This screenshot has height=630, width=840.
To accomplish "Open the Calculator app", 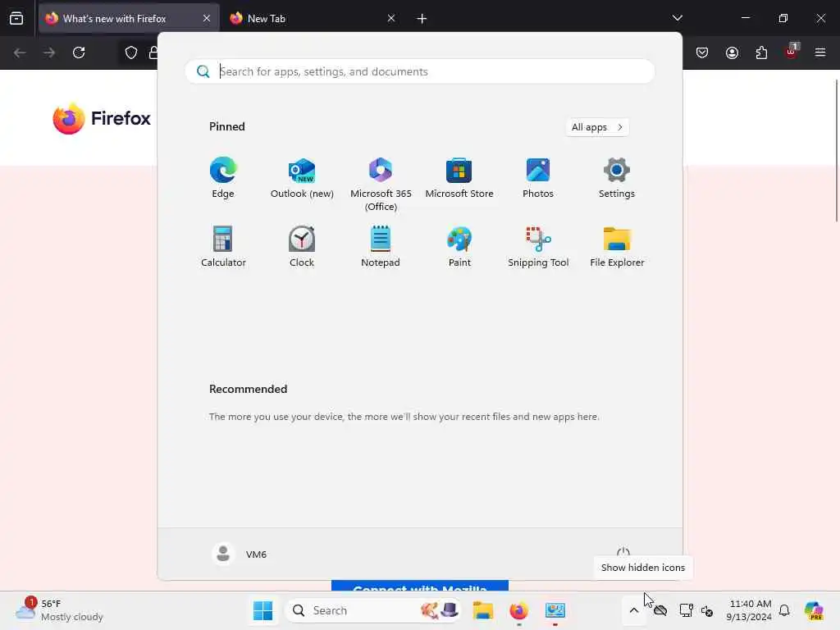I will [223, 247].
